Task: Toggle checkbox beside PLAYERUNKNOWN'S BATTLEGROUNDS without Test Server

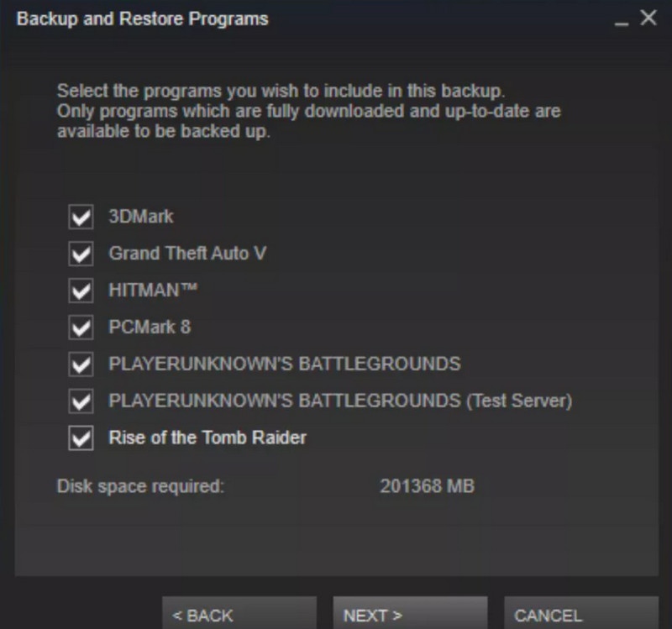Action: pyautogui.click(x=81, y=364)
